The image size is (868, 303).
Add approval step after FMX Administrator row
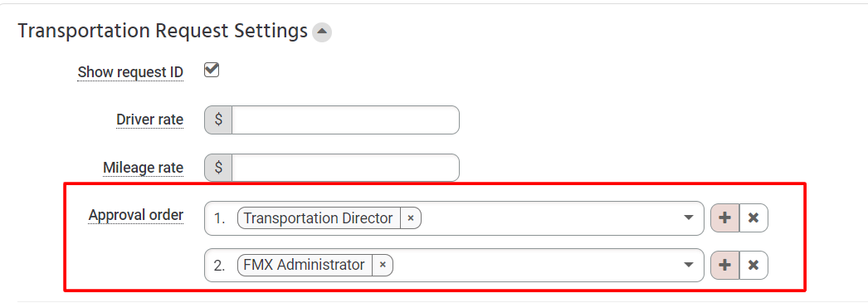(724, 265)
